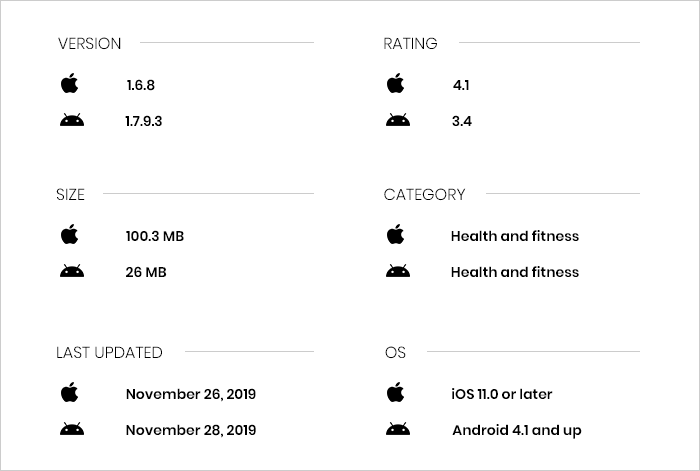700x471 pixels.
Task: Click the Apple icon under CATEGORY
Action: click(396, 235)
